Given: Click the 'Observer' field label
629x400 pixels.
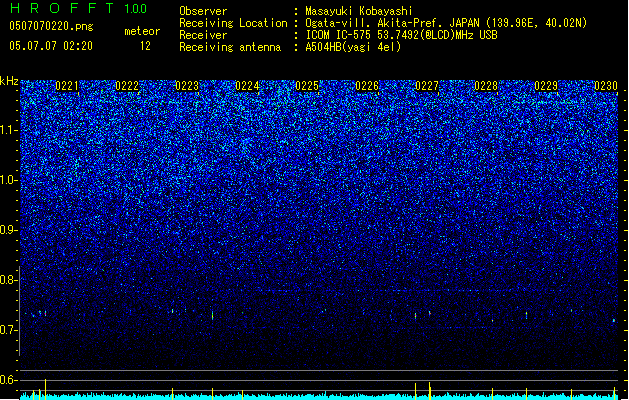Looking at the screenshot, I should click(203, 11).
